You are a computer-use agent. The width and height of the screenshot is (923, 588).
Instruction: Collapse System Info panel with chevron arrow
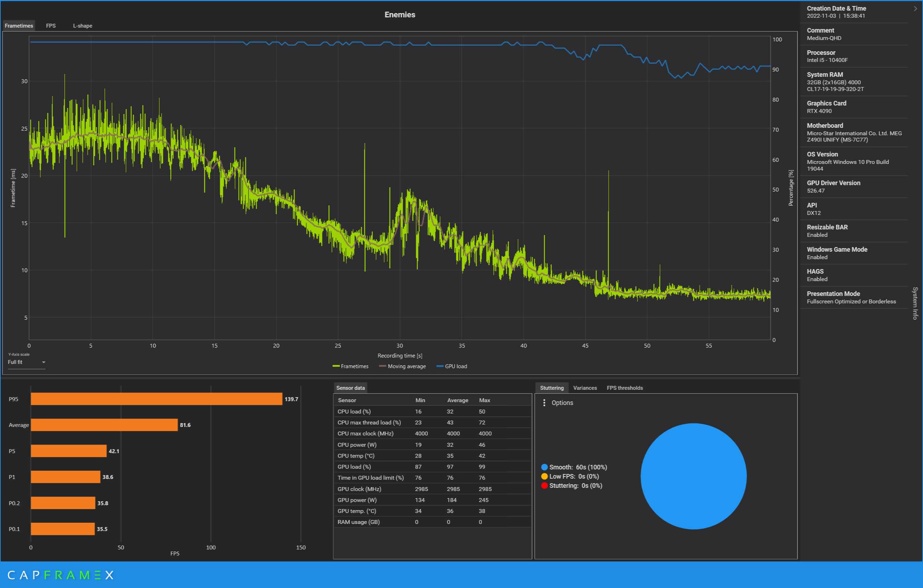coord(915,8)
